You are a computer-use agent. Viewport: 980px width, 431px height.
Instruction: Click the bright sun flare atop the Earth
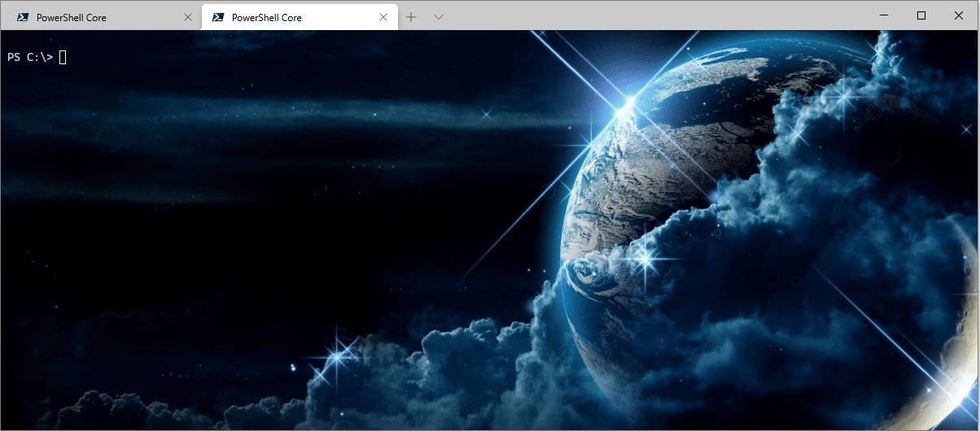tap(628, 102)
